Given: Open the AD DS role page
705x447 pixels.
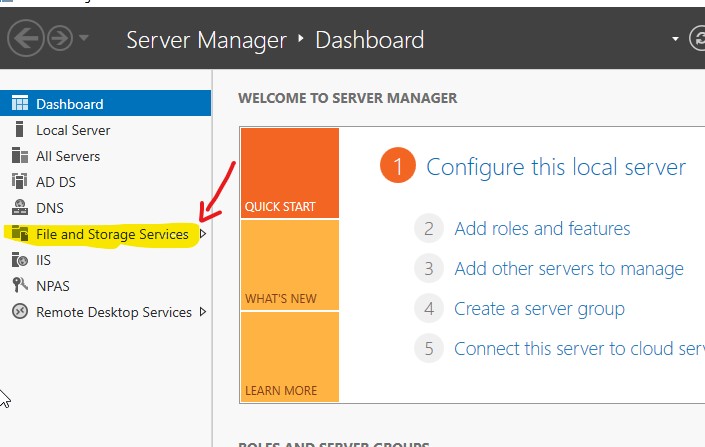Looking at the screenshot, I should click(56, 182).
